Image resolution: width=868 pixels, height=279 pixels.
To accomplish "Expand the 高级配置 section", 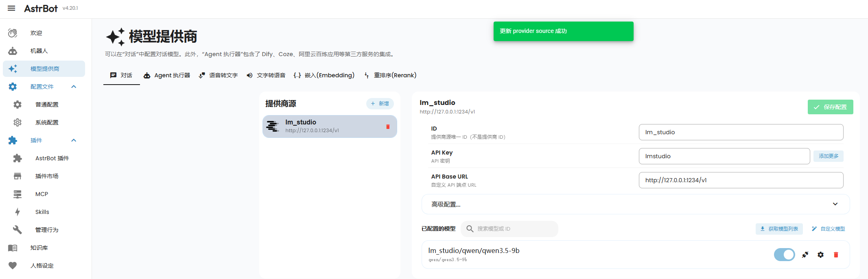I will click(x=636, y=204).
